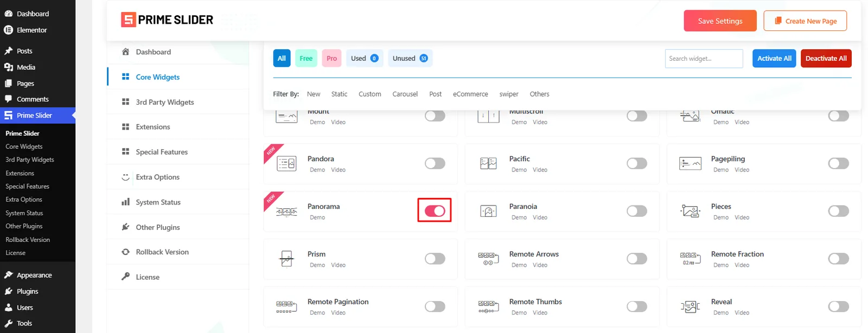Filter widgets by eCommerce

click(470, 94)
